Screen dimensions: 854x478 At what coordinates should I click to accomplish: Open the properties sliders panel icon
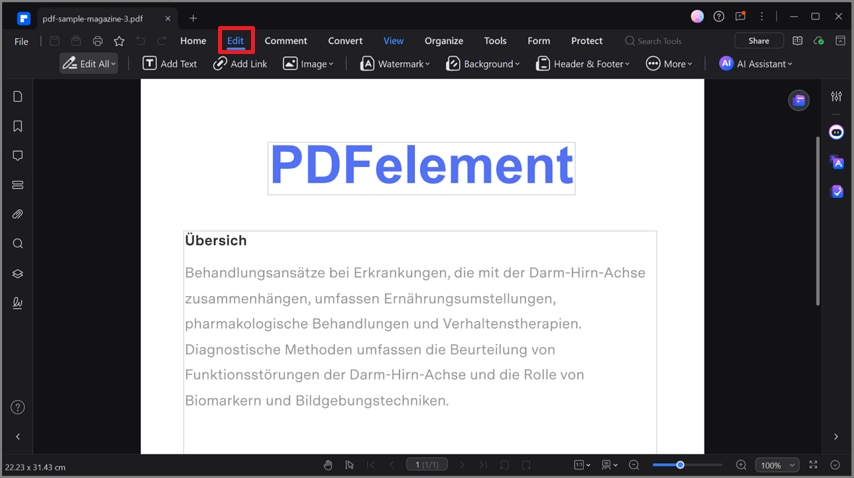836,96
